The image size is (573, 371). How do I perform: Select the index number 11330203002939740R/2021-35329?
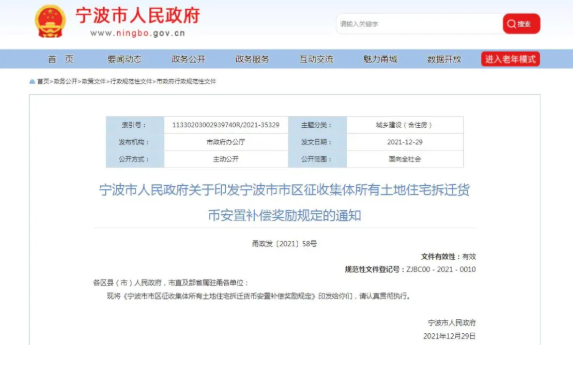coord(226,125)
